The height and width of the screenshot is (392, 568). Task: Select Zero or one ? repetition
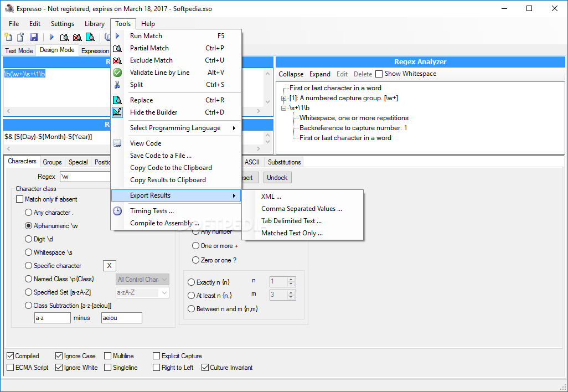[x=195, y=260]
